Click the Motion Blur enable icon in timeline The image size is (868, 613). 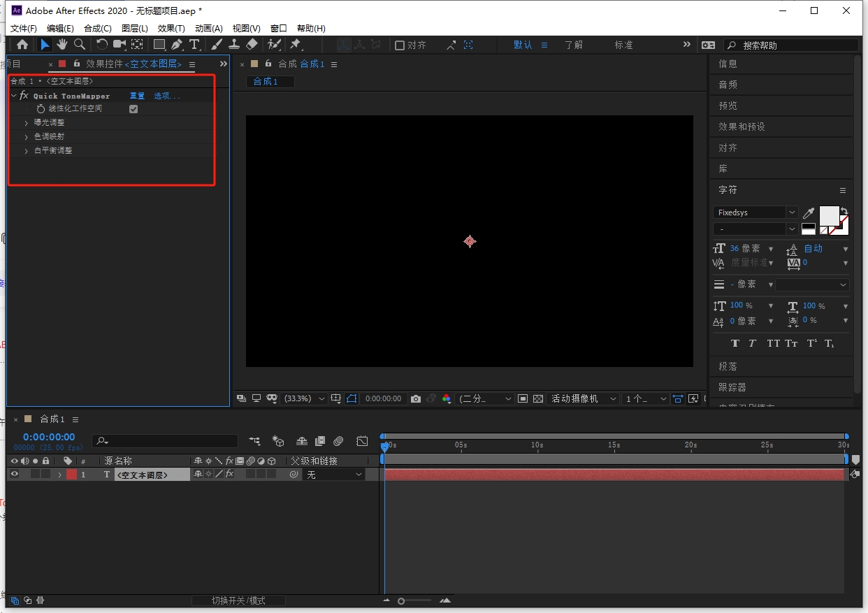[338, 441]
